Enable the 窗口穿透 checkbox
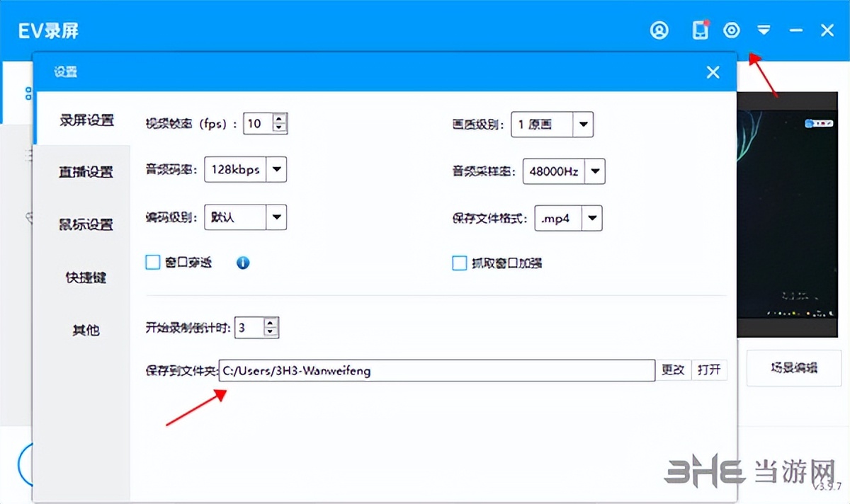This screenshot has width=850, height=504. click(x=153, y=263)
